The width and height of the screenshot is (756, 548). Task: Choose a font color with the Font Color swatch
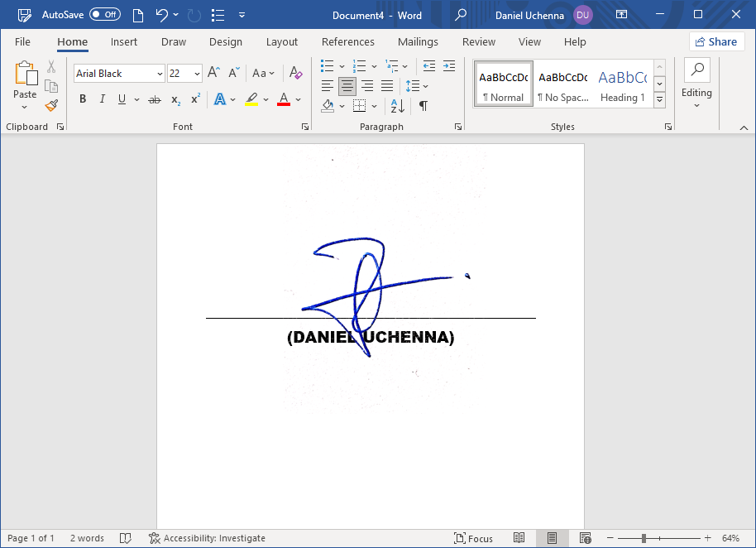[x=285, y=99]
